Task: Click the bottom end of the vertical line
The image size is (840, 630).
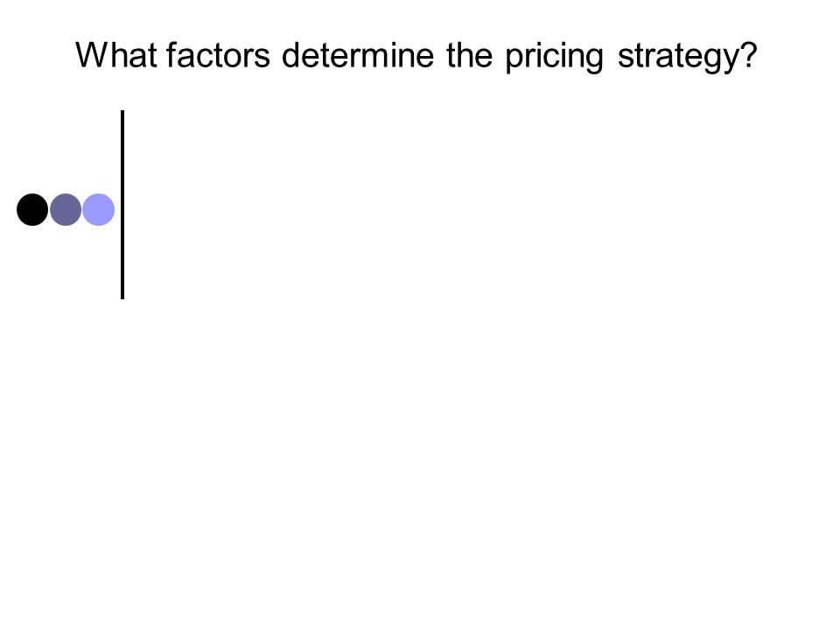Action: (x=122, y=297)
